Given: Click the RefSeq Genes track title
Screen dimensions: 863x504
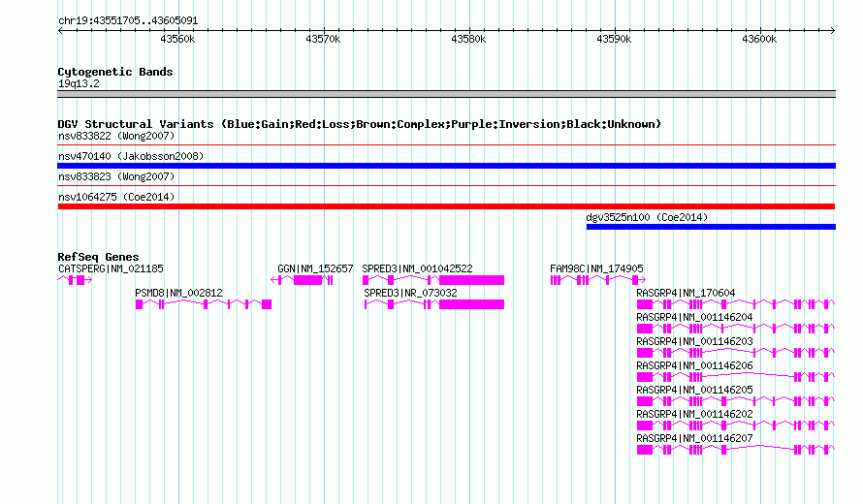Looking at the screenshot, I should tap(98, 257).
